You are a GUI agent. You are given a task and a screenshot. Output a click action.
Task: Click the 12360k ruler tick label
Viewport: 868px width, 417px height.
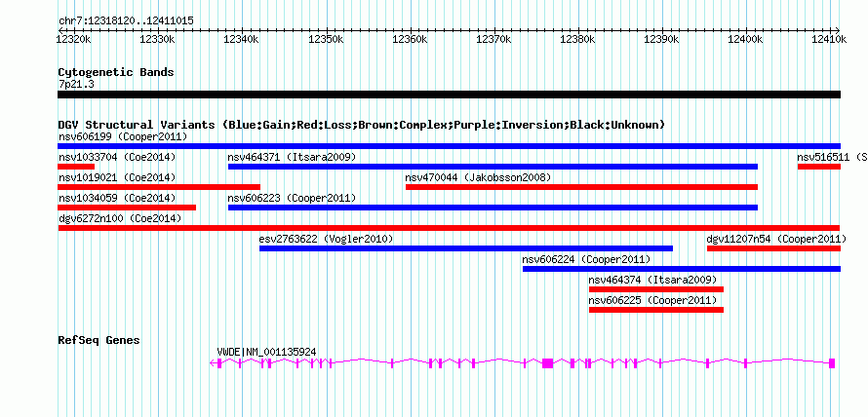click(x=411, y=39)
